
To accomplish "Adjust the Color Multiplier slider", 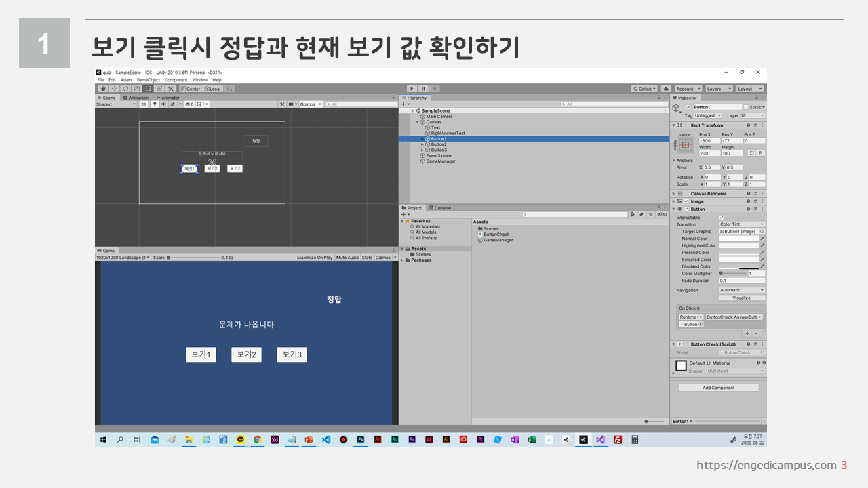I will point(732,274).
